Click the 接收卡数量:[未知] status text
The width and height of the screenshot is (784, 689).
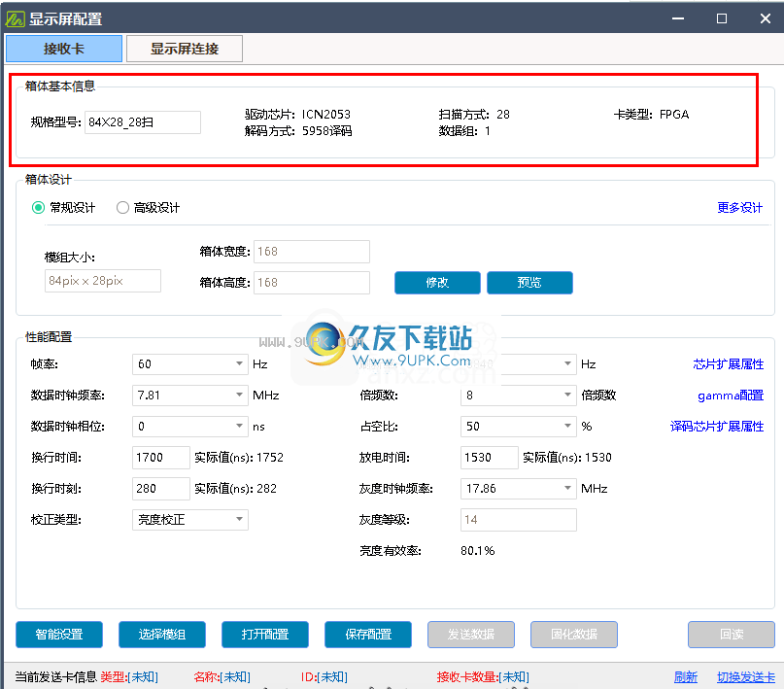[x=483, y=677]
